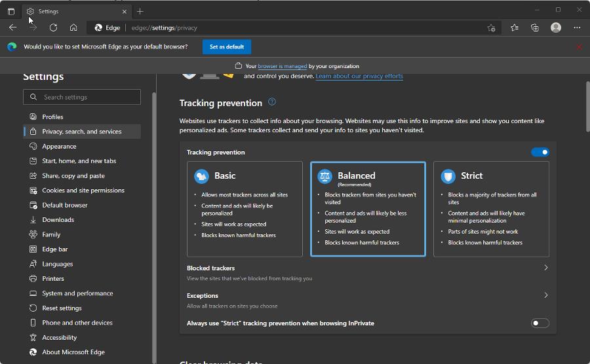The image size is (590, 364).
Task: Click the Balanced scales icon
Action: point(324,176)
